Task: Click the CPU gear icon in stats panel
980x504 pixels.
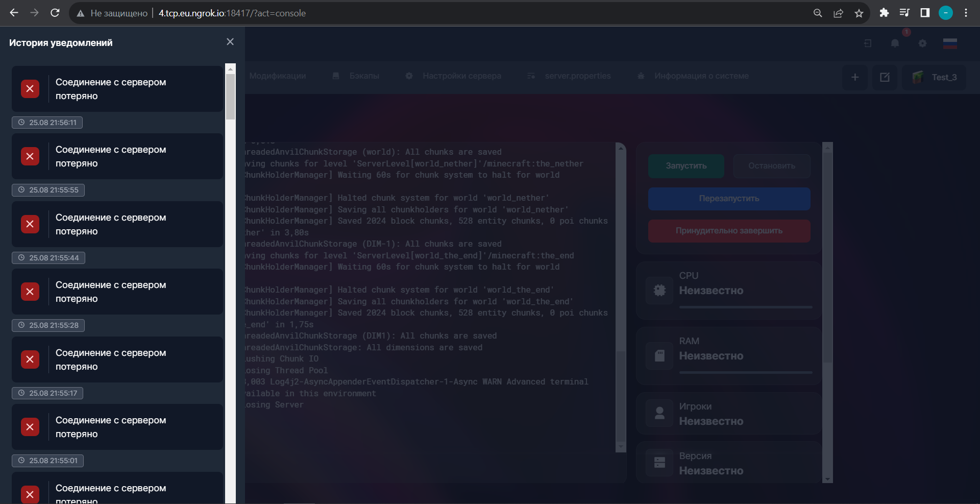Action: [658, 290]
